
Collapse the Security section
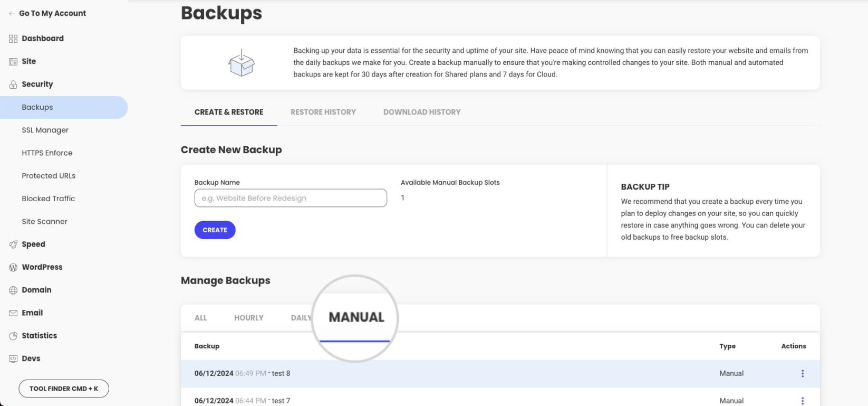coord(37,84)
